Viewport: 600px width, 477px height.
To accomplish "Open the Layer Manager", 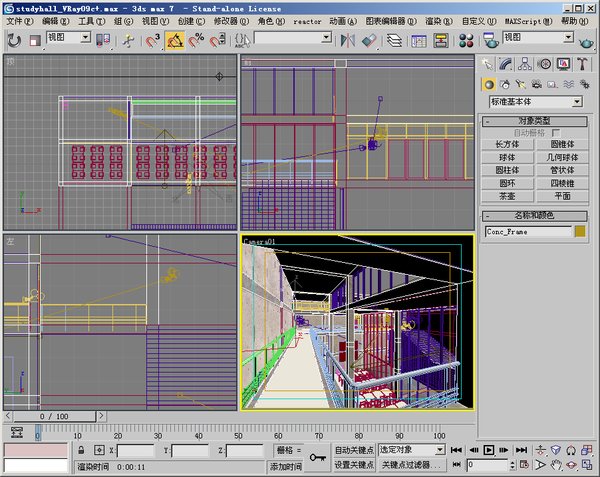I will [394, 41].
